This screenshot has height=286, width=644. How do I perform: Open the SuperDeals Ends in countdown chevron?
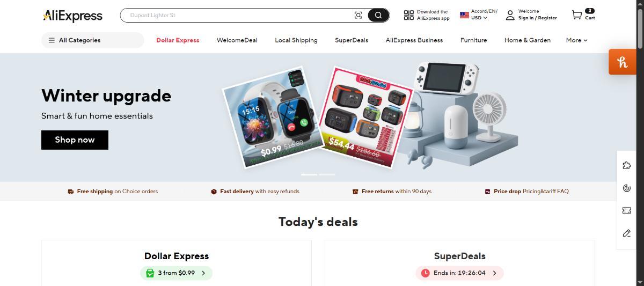coord(494,273)
